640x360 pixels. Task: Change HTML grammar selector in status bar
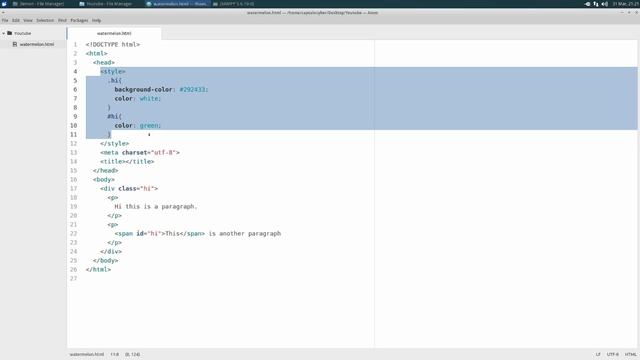tap(631, 354)
